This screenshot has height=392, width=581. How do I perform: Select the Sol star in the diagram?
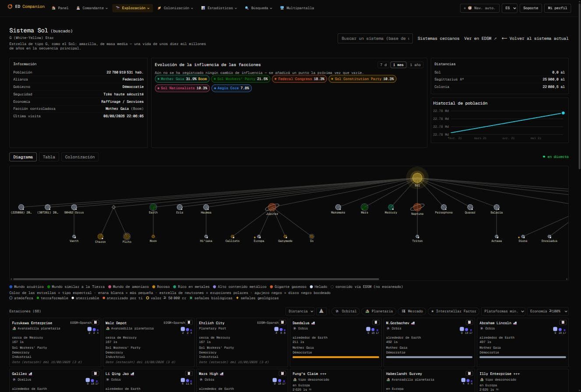(x=417, y=178)
